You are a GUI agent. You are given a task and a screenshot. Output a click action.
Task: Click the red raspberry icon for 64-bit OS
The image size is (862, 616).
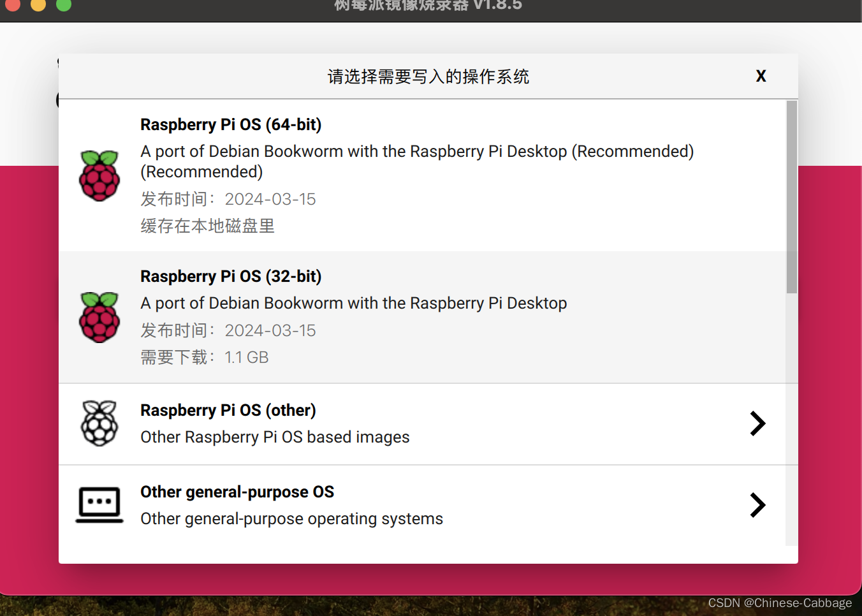(x=99, y=176)
